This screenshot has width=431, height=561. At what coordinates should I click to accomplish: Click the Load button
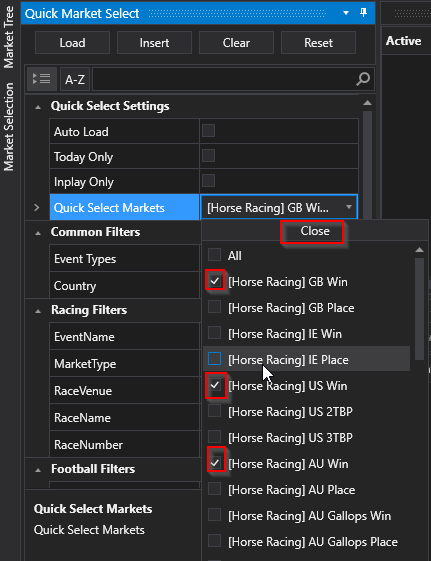coord(72,43)
